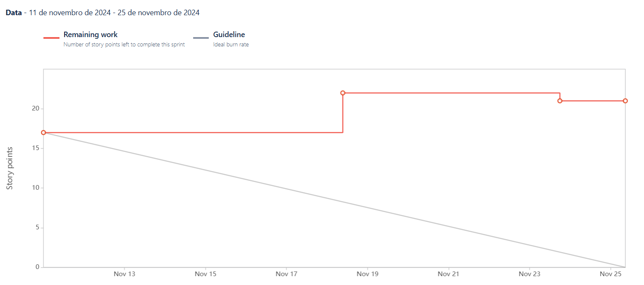Click the "Story points" y-axis title
The image size is (644, 285).
point(10,168)
